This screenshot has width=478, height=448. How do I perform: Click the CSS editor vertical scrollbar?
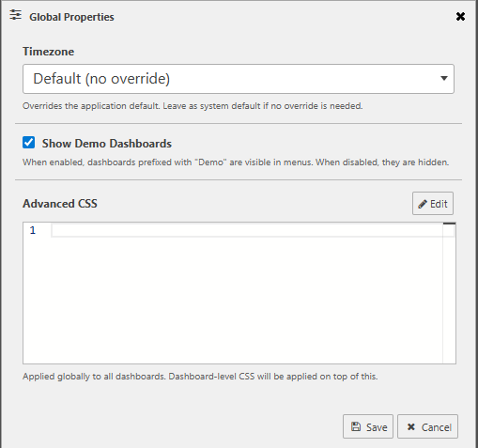click(x=449, y=293)
